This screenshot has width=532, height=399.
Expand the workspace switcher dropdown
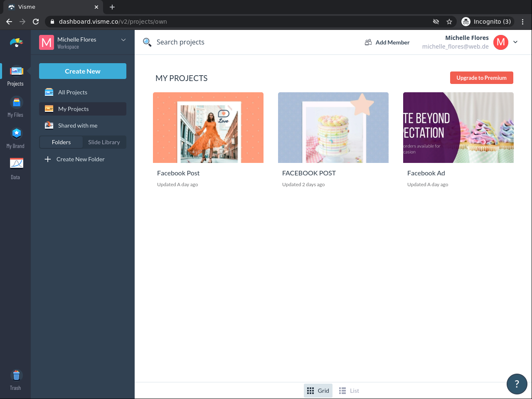coord(123,40)
